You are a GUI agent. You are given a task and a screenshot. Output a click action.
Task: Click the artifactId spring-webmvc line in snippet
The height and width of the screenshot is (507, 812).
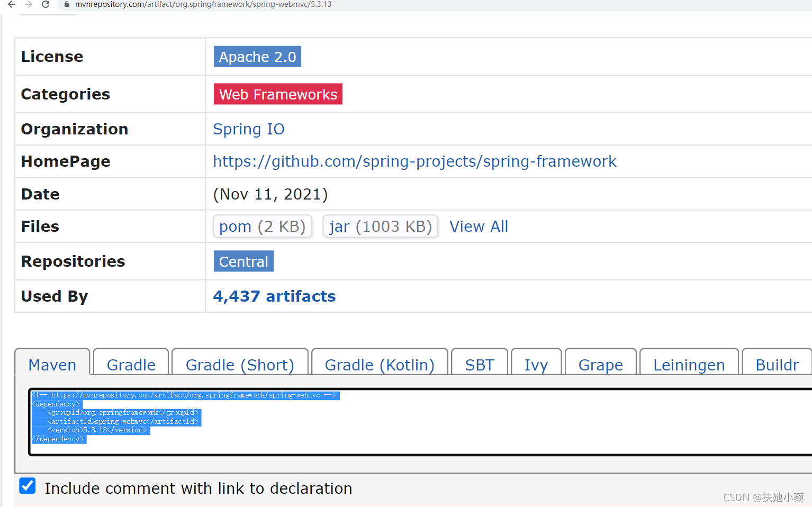pyautogui.click(x=123, y=422)
